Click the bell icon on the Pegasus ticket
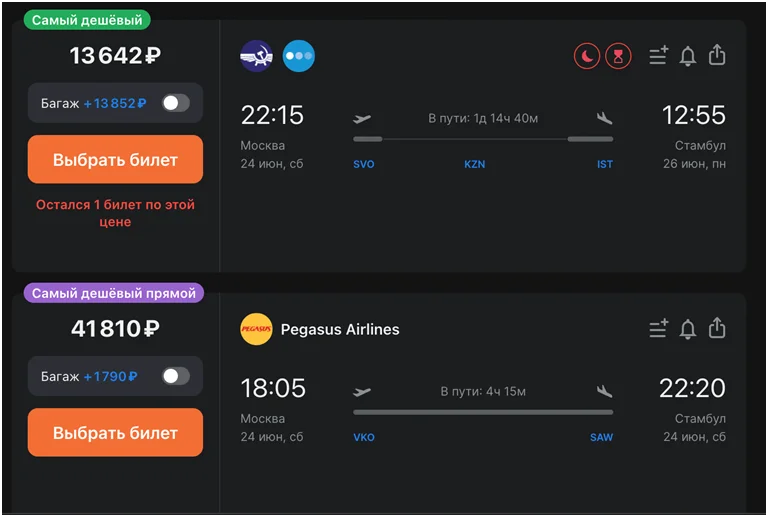 (688, 329)
